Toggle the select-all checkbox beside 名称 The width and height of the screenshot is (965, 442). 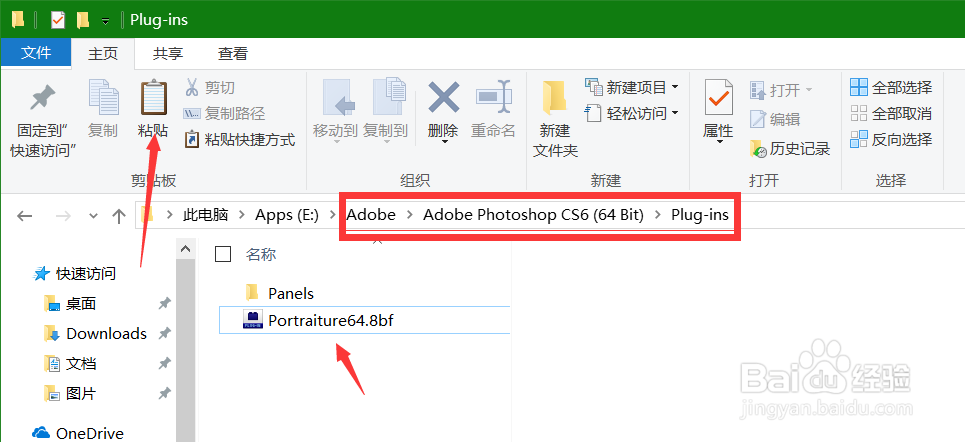point(223,254)
